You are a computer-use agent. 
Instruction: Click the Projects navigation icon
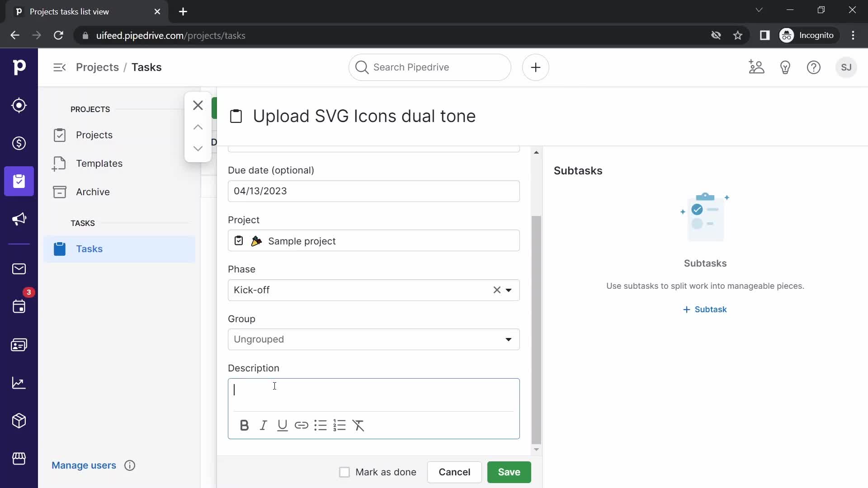(x=19, y=182)
